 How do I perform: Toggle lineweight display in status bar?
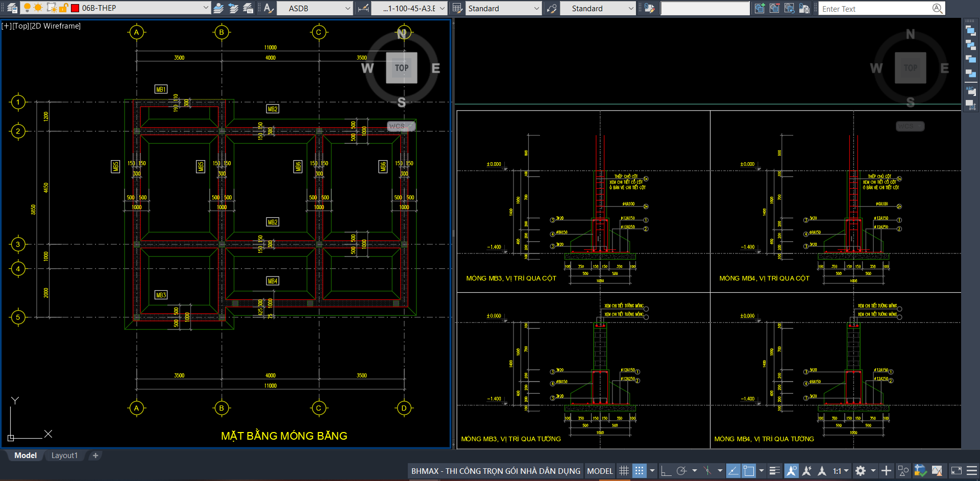point(774,471)
